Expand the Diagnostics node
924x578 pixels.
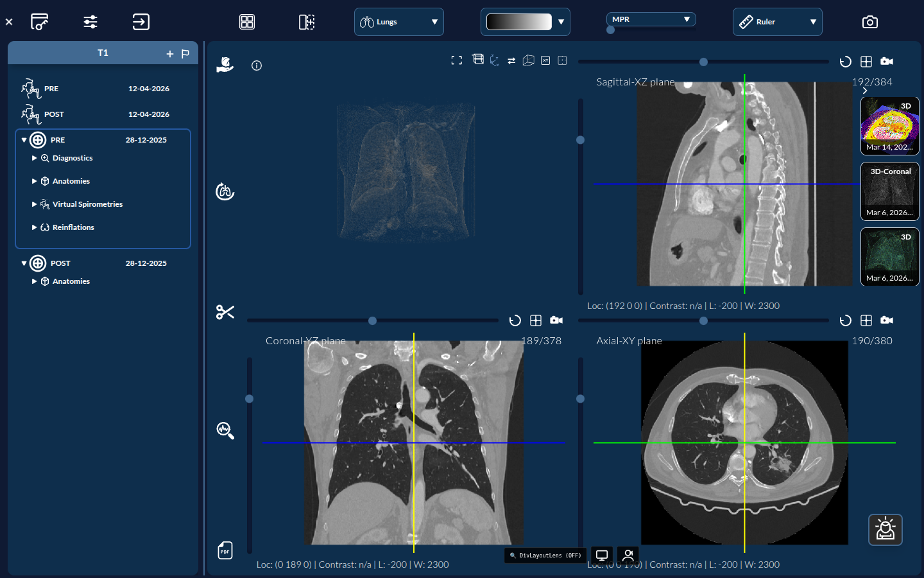pos(34,158)
